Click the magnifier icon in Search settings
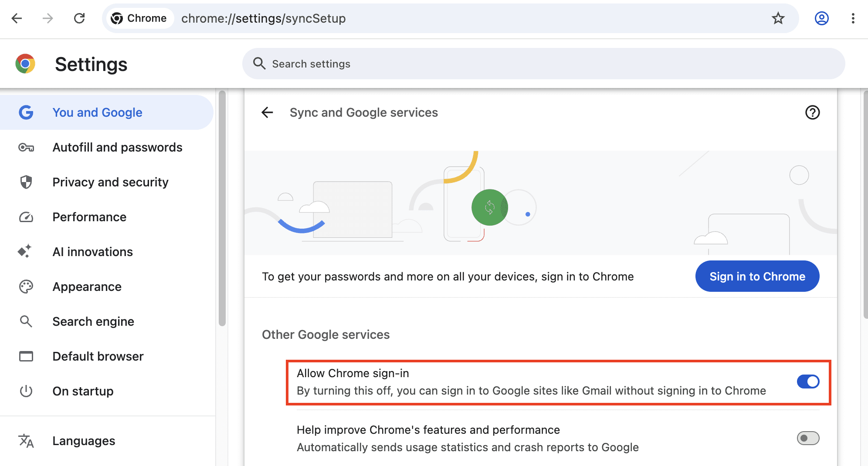This screenshot has height=466, width=868. 259,64
